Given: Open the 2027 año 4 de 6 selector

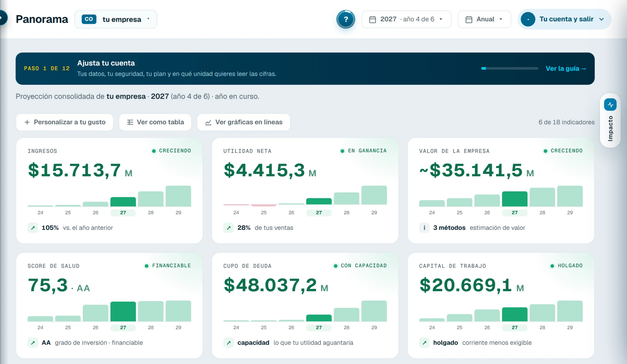Looking at the screenshot, I should tap(406, 19).
